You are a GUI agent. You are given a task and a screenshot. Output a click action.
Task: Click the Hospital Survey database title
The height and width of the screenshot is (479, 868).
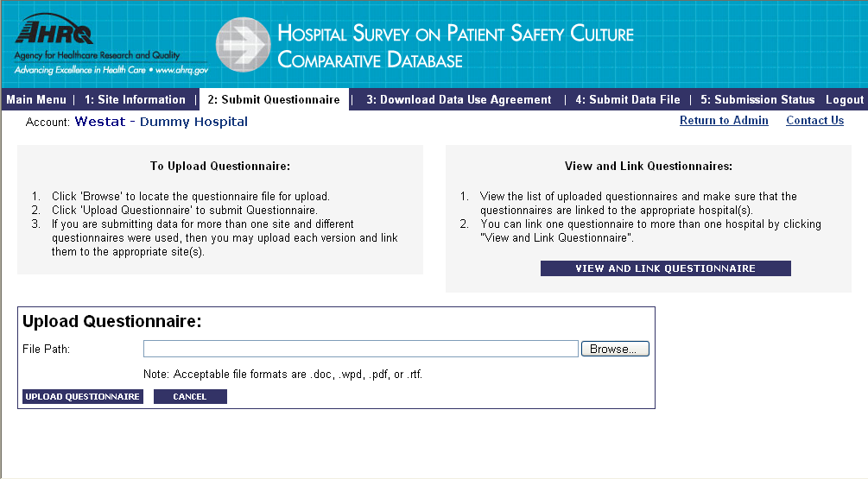pos(455,47)
